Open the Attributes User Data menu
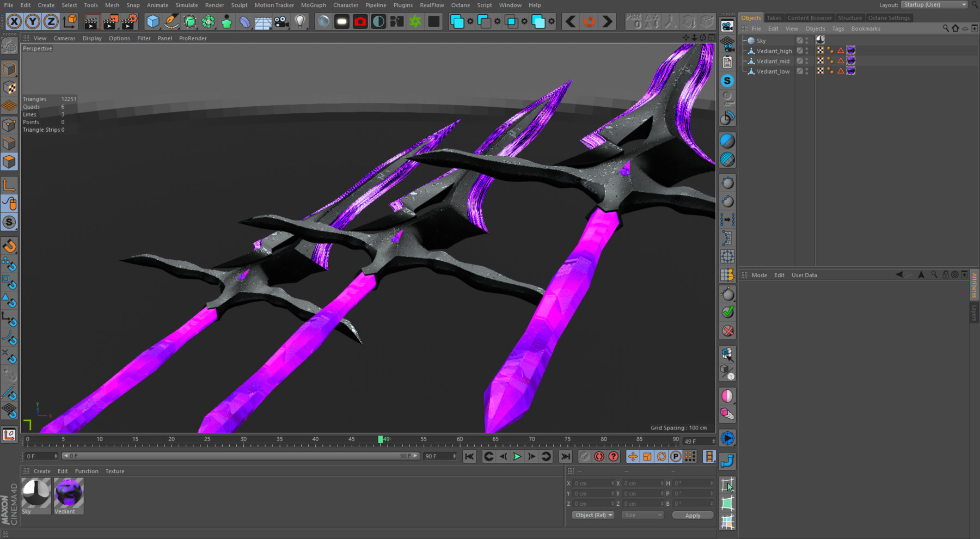The image size is (980, 539). (804, 275)
